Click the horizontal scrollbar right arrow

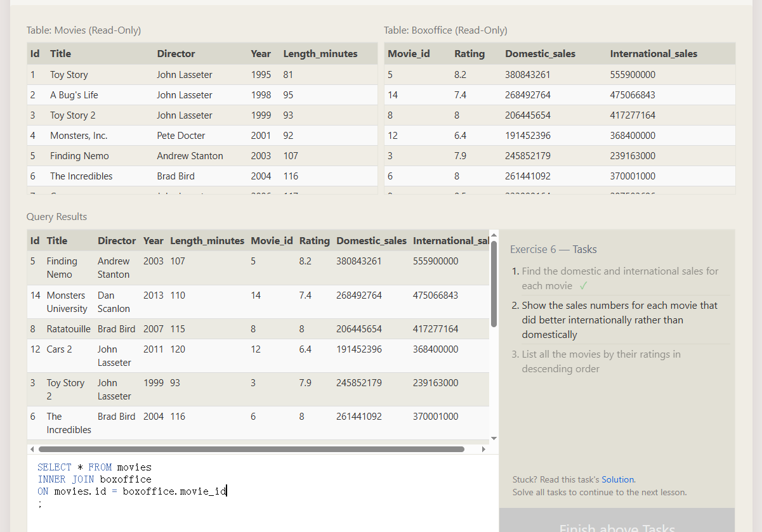(483, 449)
